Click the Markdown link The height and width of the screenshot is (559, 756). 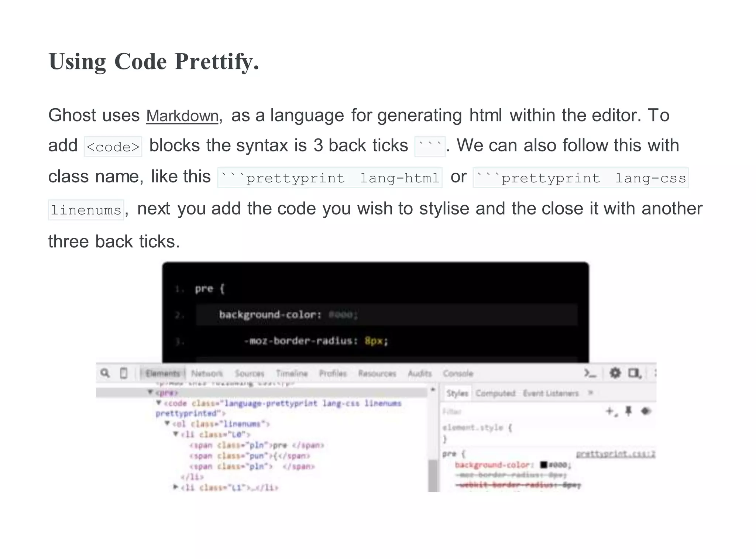coord(182,116)
